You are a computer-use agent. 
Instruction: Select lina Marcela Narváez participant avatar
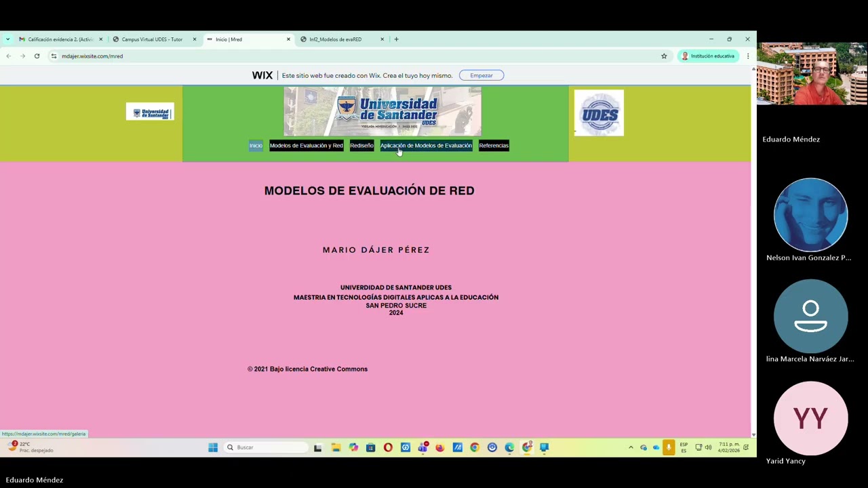tap(810, 317)
